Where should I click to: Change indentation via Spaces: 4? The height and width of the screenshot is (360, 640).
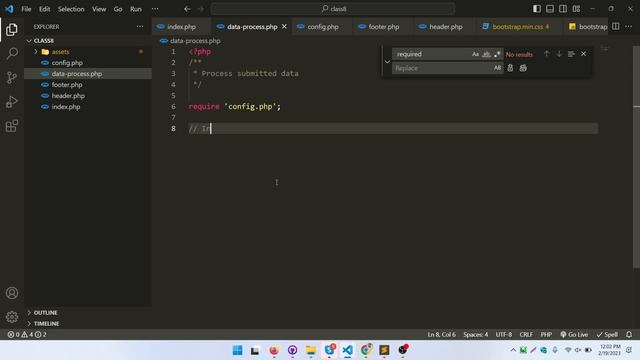click(x=476, y=334)
